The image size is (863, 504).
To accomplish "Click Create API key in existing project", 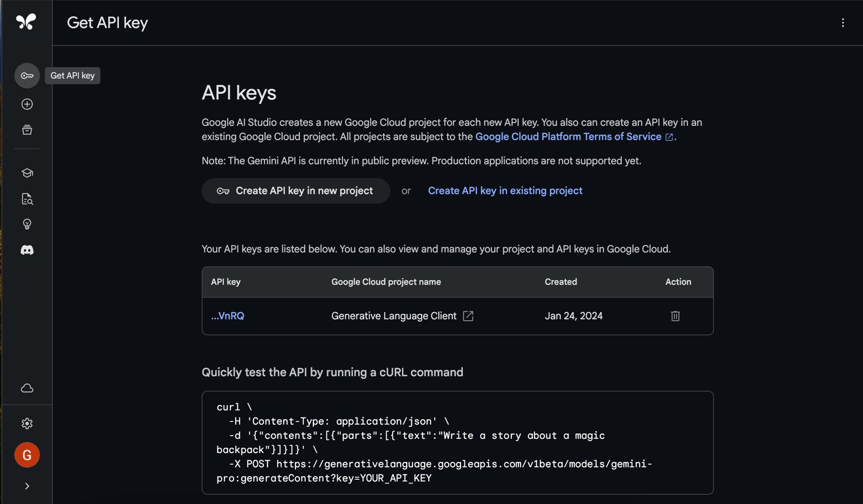I will 505,191.
